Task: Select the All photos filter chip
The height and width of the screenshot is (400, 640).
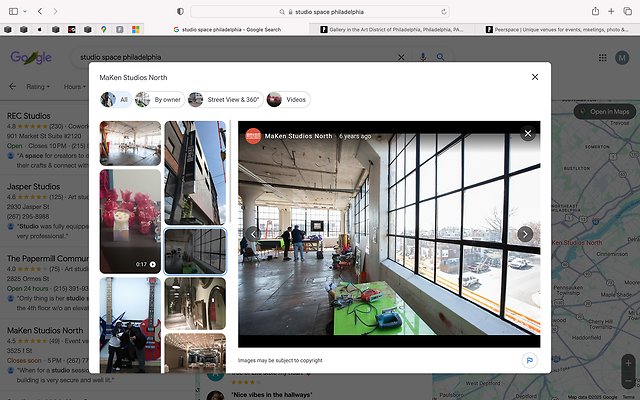Action: tap(115, 100)
